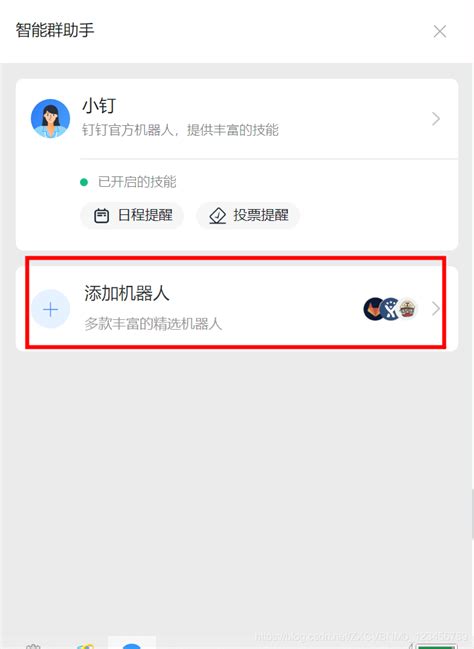Select the 已开启的技能 label
The height and width of the screenshot is (649, 474).
pos(137,182)
